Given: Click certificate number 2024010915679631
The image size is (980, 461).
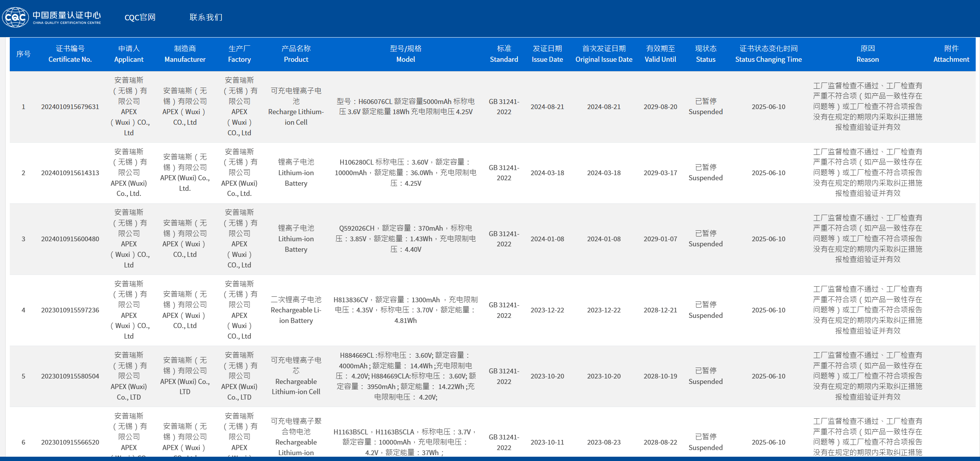Looking at the screenshot, I should 70,107.
